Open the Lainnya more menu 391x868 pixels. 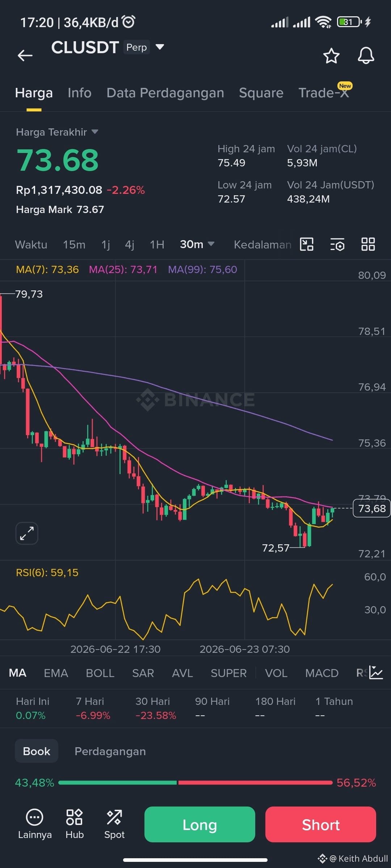(35, 824)
